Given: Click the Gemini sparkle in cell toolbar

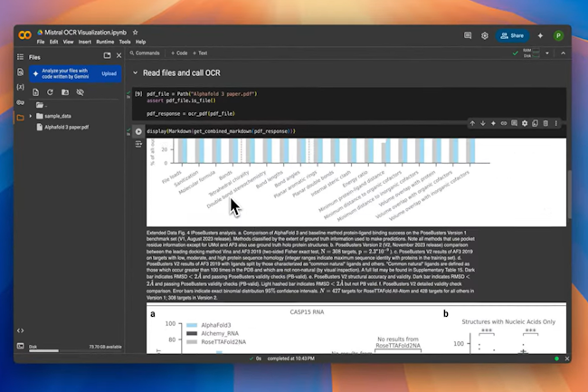Looking at the screenshot, I should pos(494,123).
